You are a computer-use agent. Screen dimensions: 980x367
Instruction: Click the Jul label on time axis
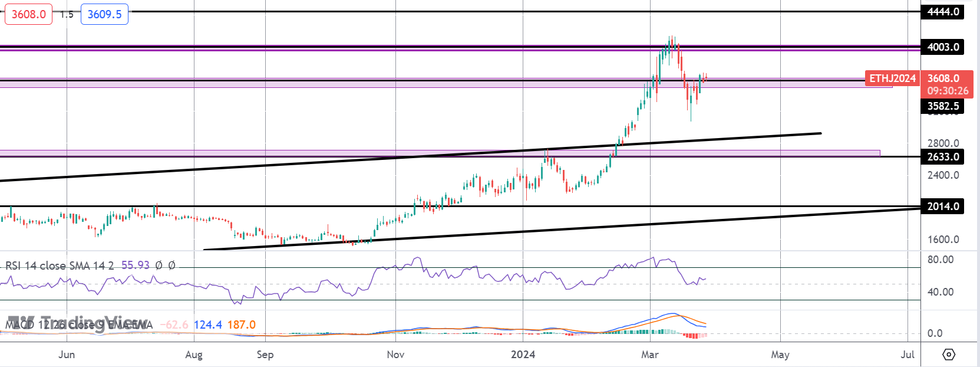(908, 355)
